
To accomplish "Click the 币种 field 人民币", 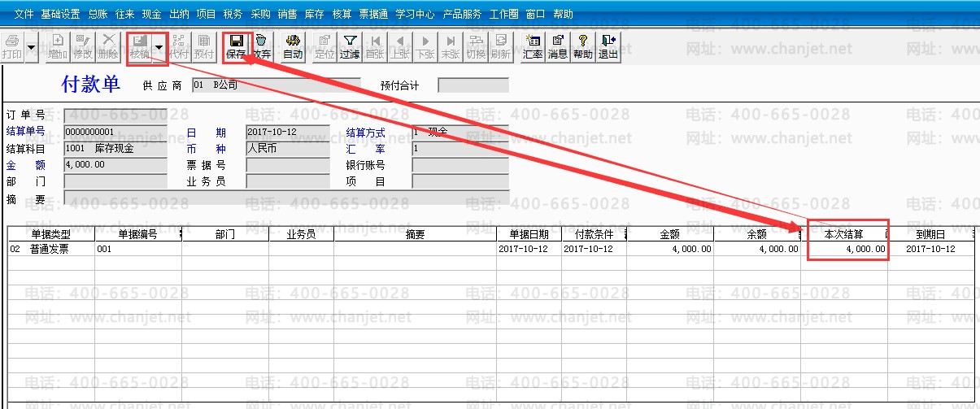I will coord(287,148).
